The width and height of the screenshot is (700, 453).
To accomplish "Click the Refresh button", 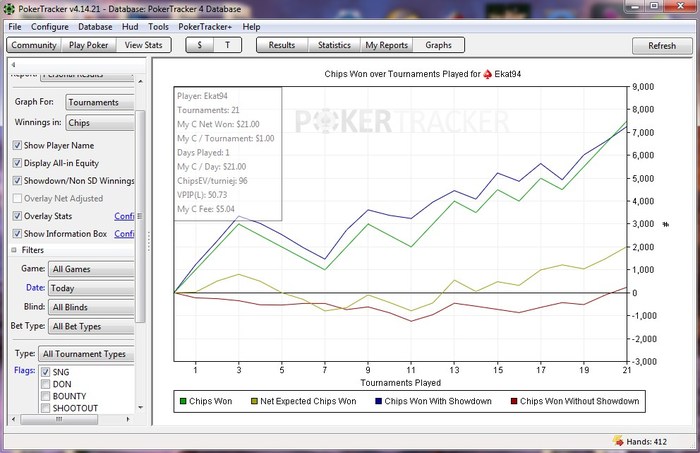I will tap(662, 46).
